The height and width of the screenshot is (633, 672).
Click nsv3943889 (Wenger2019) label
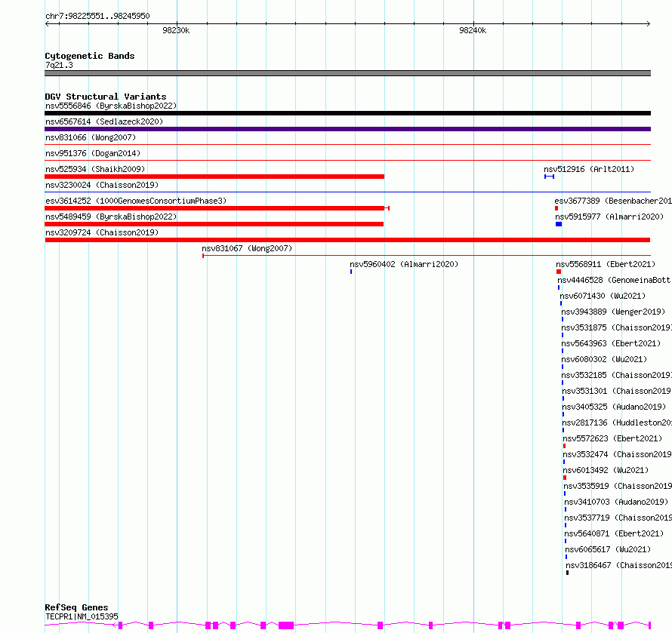[x=613, y=312]
